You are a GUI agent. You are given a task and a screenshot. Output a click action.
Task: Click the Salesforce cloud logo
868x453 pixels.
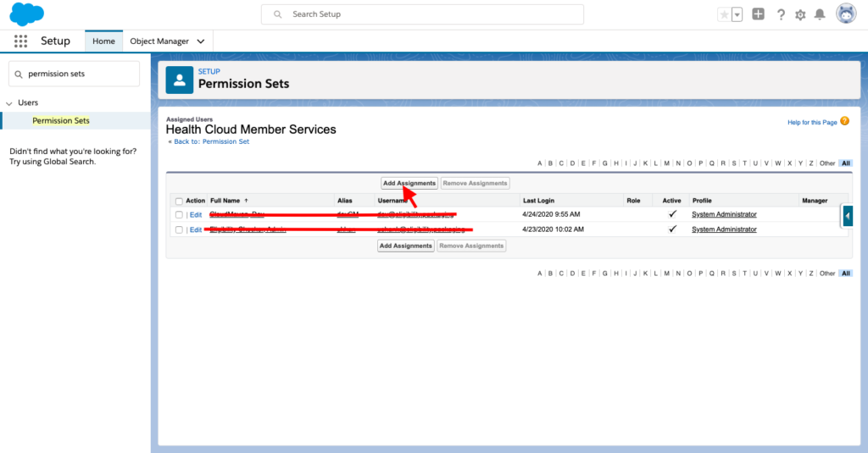26,14
